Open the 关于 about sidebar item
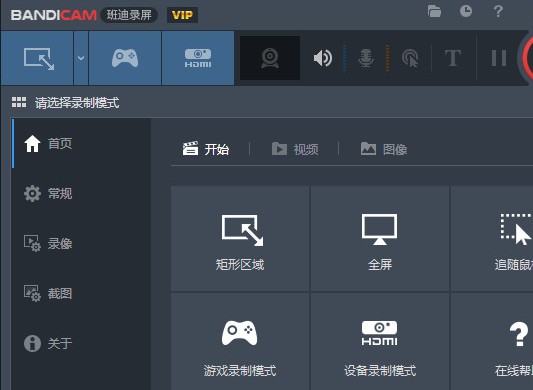533x390 pixels. (82, 343)
